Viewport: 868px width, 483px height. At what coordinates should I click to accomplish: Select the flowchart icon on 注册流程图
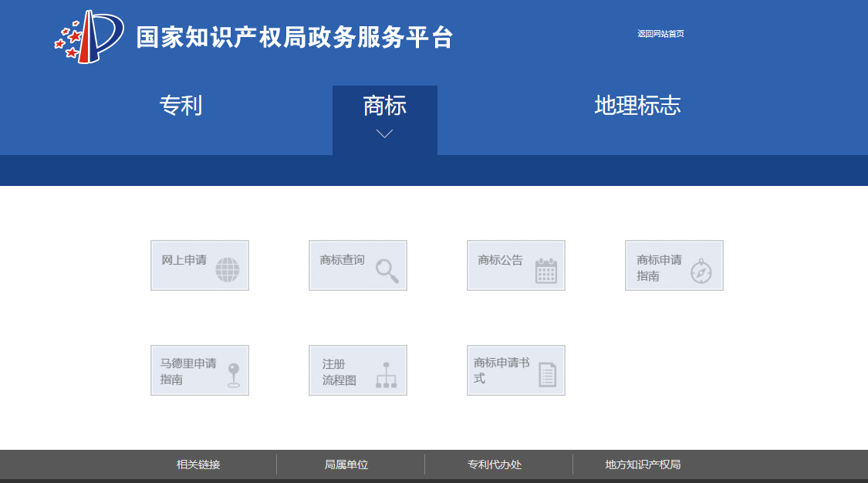[x=387, y=373]
